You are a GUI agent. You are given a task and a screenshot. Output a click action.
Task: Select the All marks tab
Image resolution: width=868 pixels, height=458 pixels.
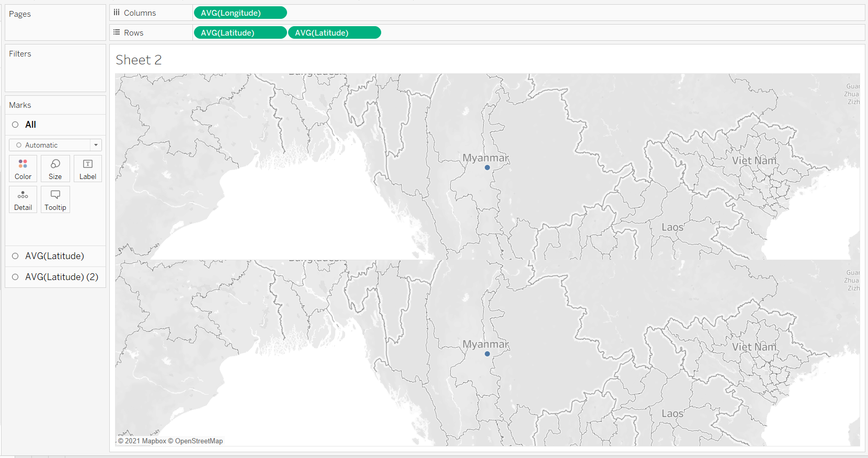(31, 125)
